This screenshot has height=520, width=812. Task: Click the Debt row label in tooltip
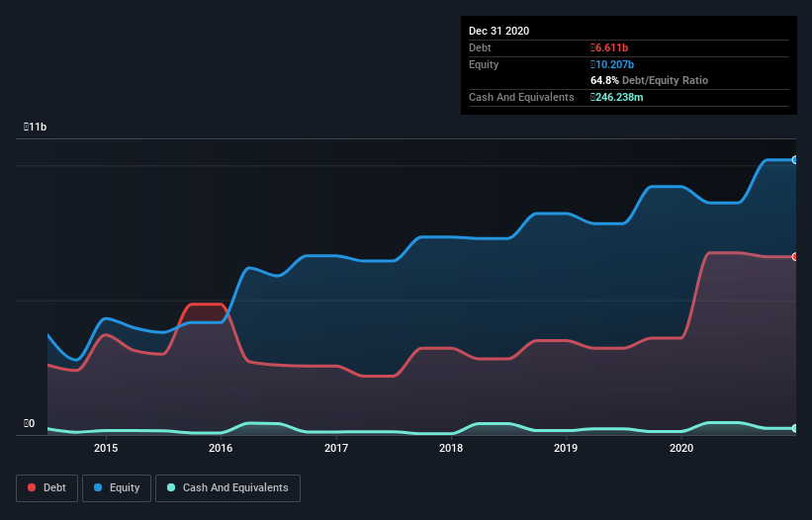480,47
